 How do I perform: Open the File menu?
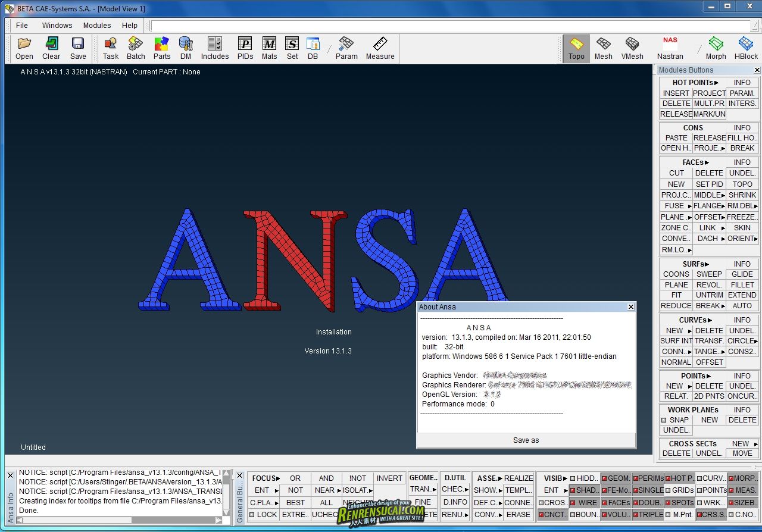click(x=22, y=26)
